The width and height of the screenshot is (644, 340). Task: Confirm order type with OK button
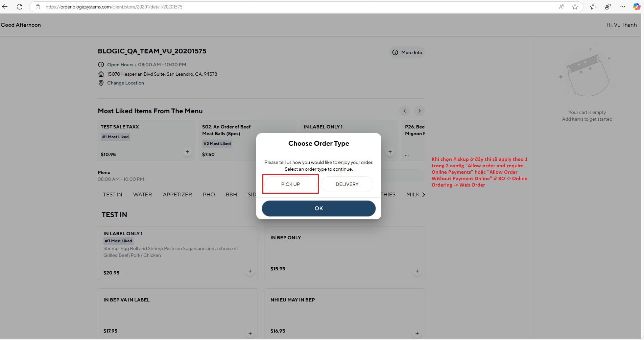coord(318,209)
